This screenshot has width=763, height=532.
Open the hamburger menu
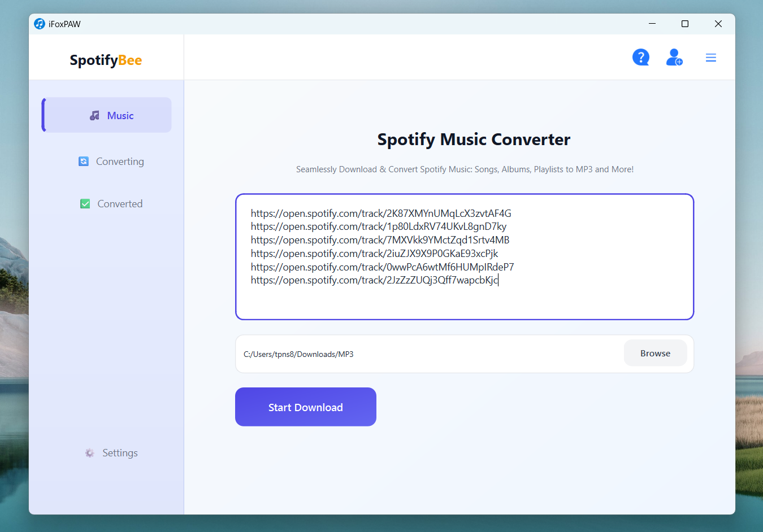point(710,58)
